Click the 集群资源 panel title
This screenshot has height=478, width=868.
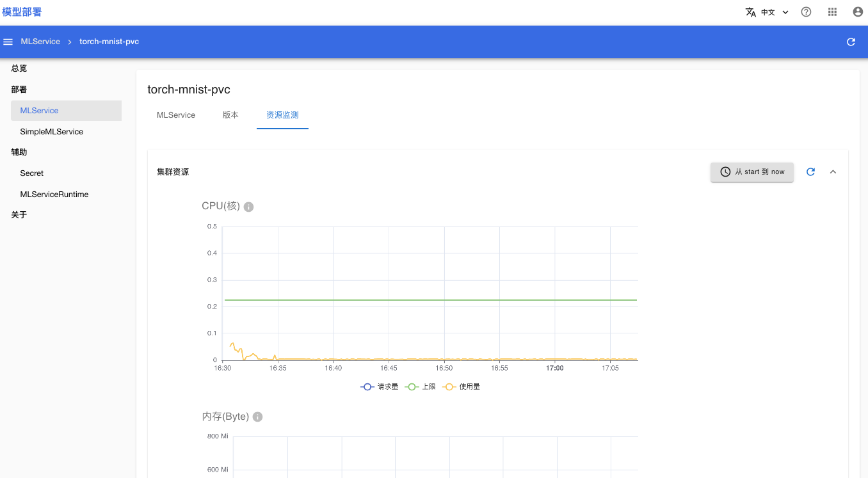pos(173,172)
